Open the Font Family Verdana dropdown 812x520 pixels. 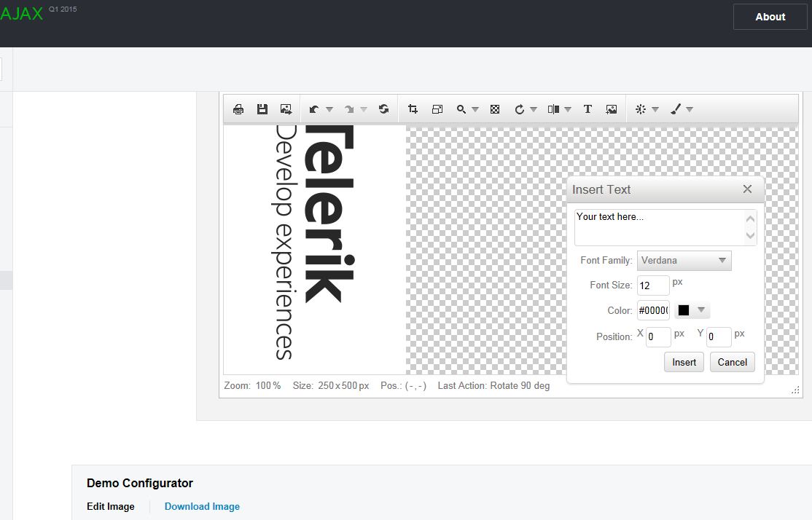(684, 260)
